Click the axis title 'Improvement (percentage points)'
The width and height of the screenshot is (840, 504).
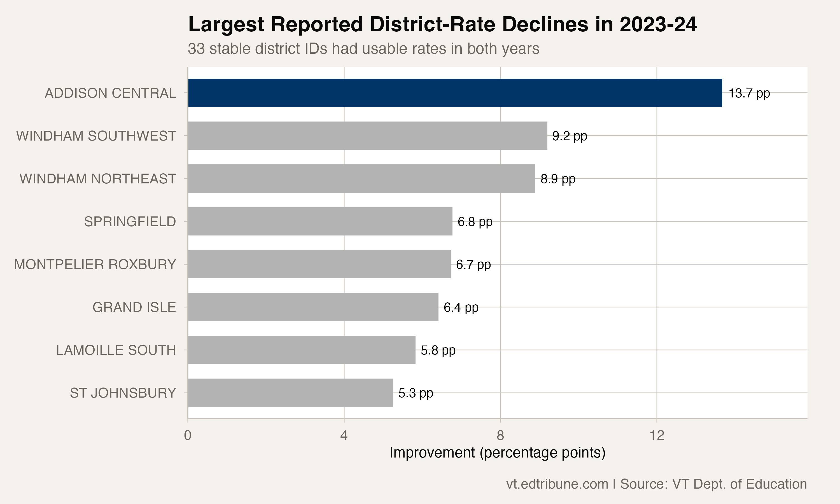[497, 453]
